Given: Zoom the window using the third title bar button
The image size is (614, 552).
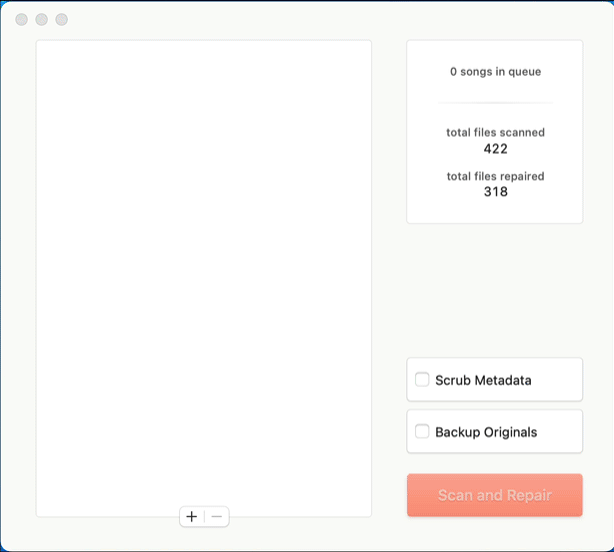Looking at the screenshot, I should pos(62,20).
